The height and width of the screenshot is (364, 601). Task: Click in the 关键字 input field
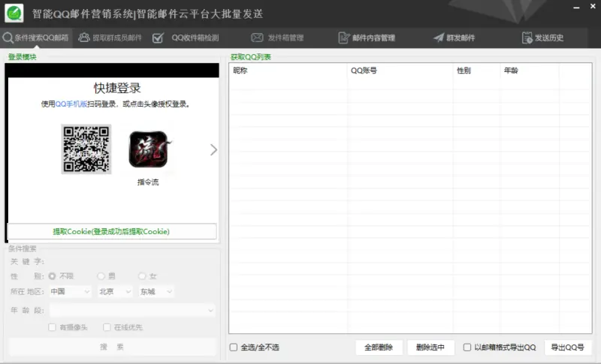click(x=131, y=261)
